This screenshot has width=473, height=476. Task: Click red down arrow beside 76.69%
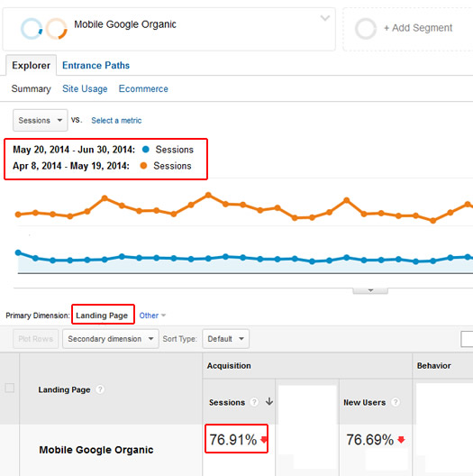401,440
